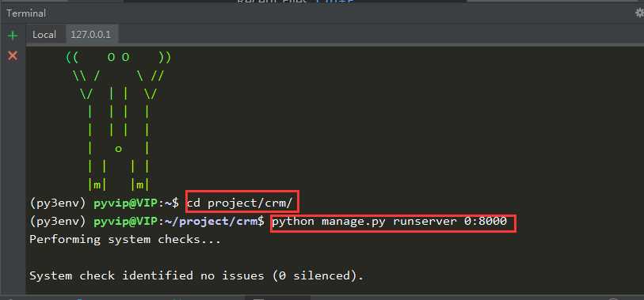The height and width of the screenshot is (300, 644).
Task: Click the '~/project/crm$' prompt path
Action: coord(215,222)
